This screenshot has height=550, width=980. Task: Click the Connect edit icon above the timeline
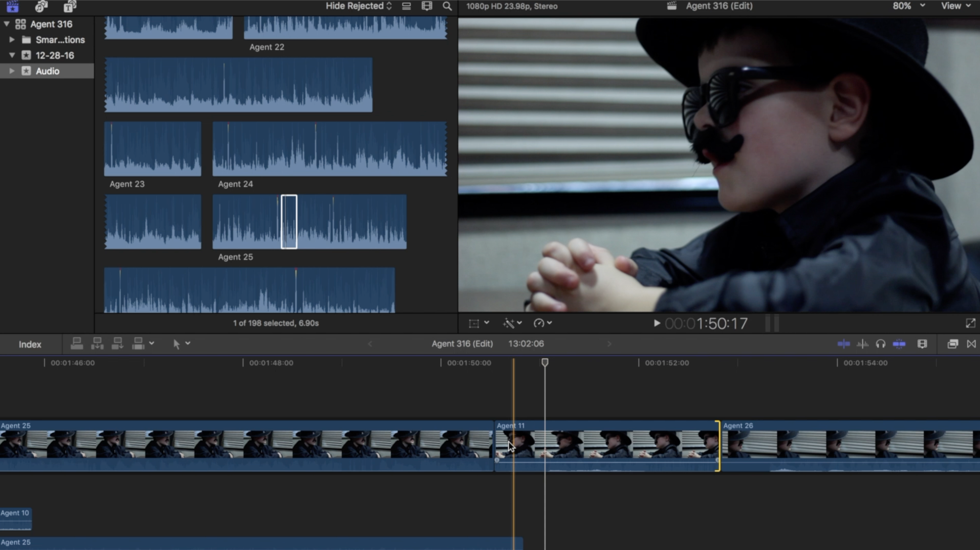tap(77, 343)
